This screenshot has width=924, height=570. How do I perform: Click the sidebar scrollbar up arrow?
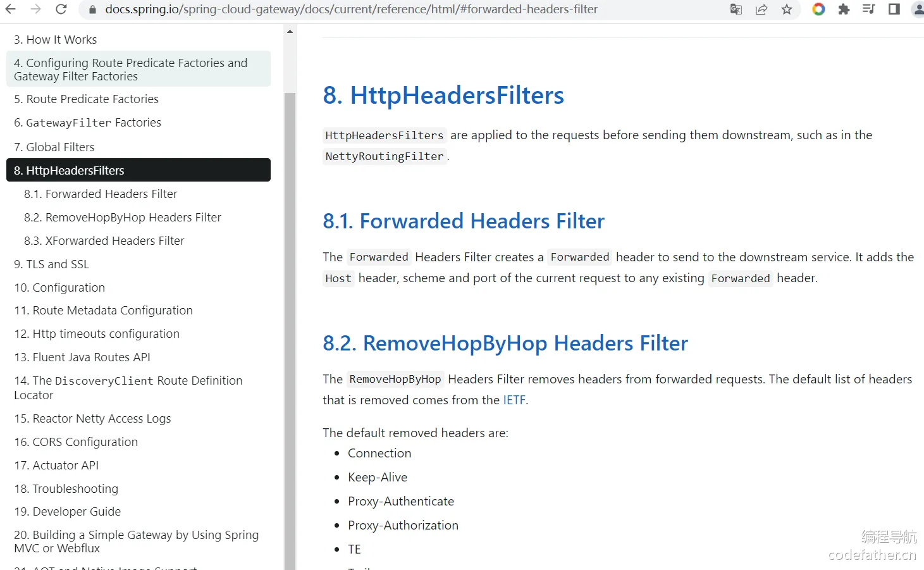tap(290, 31)
